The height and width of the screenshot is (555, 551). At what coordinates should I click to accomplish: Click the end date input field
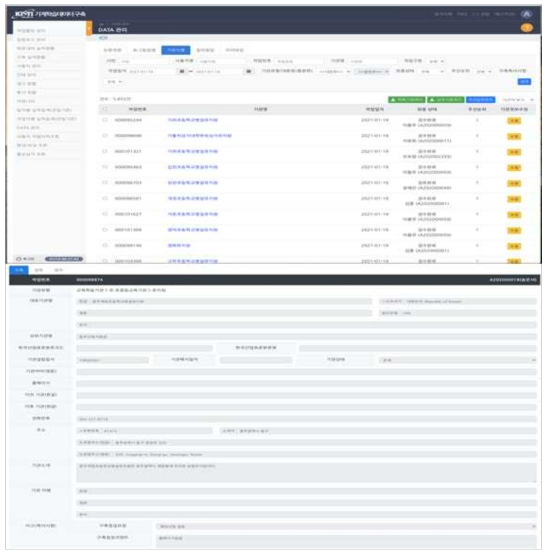point(219,71)
